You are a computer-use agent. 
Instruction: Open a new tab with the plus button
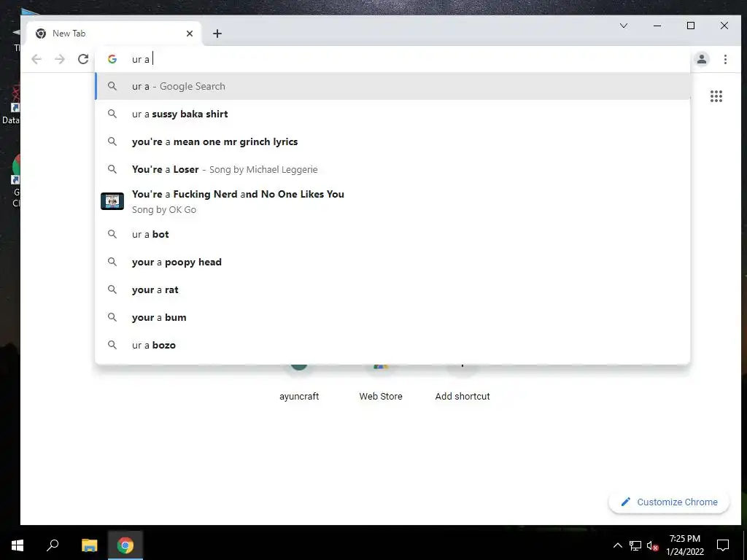pyautogui.click(x=217, y=34)
